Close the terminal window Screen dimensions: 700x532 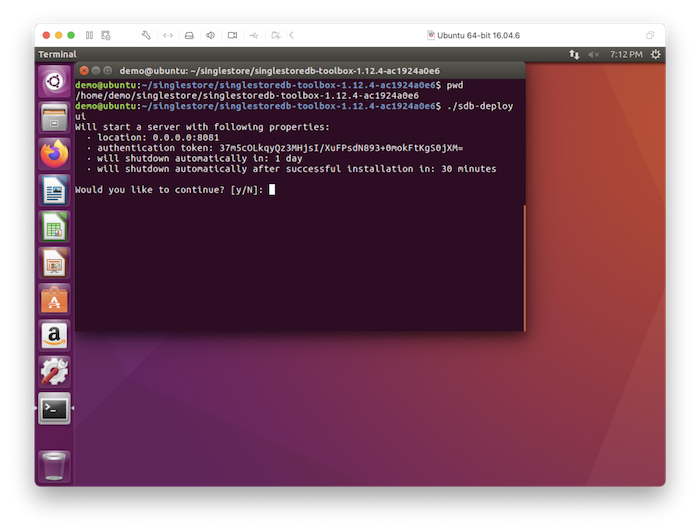pos(84,71)
